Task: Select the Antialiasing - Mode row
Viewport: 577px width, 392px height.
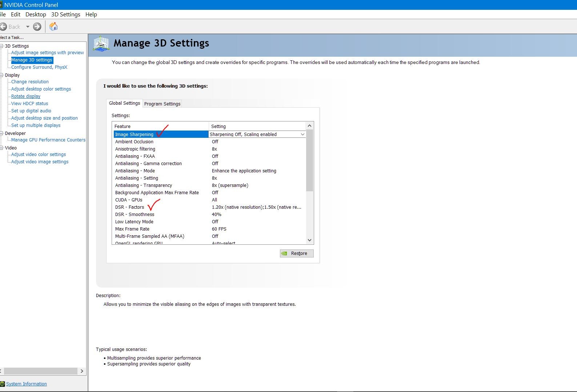Action: tap(210, 171)
